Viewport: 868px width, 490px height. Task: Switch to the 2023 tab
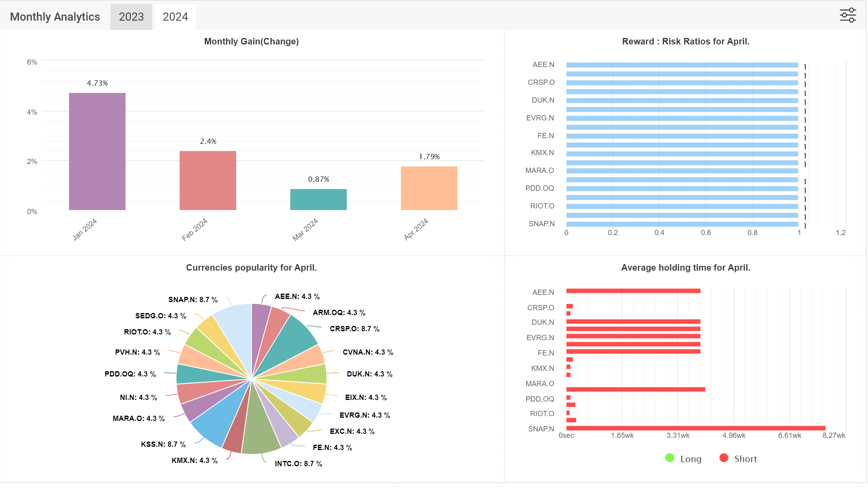(131, 17)
